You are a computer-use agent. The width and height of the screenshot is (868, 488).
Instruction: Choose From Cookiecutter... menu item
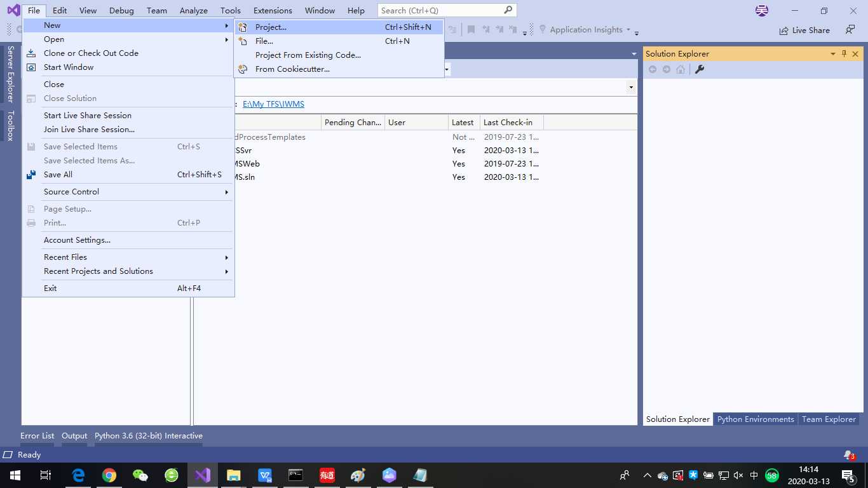tap(339, 69)
